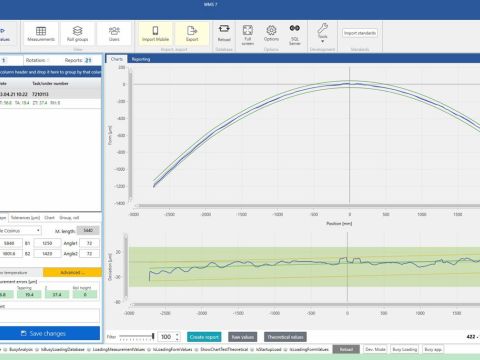This screenshot has width=480, height=360.
Task: Click the Tapering value 19.4
Action: pos(29,294)
